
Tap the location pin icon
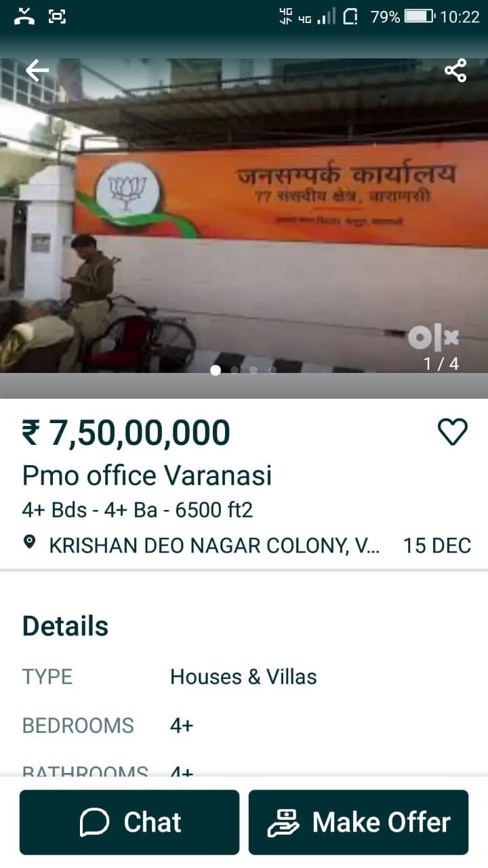pos(29,542)
